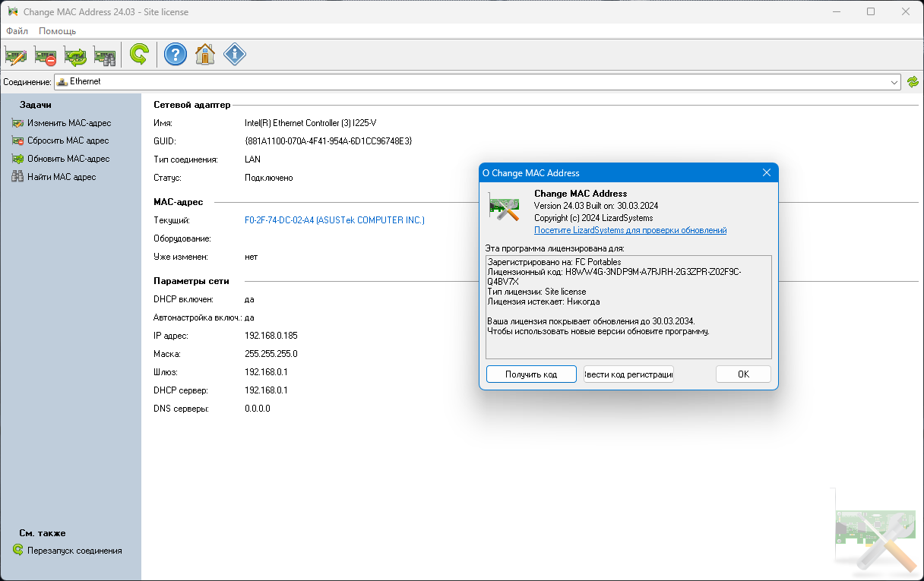Click the app icon in title bar

(11, 12)
